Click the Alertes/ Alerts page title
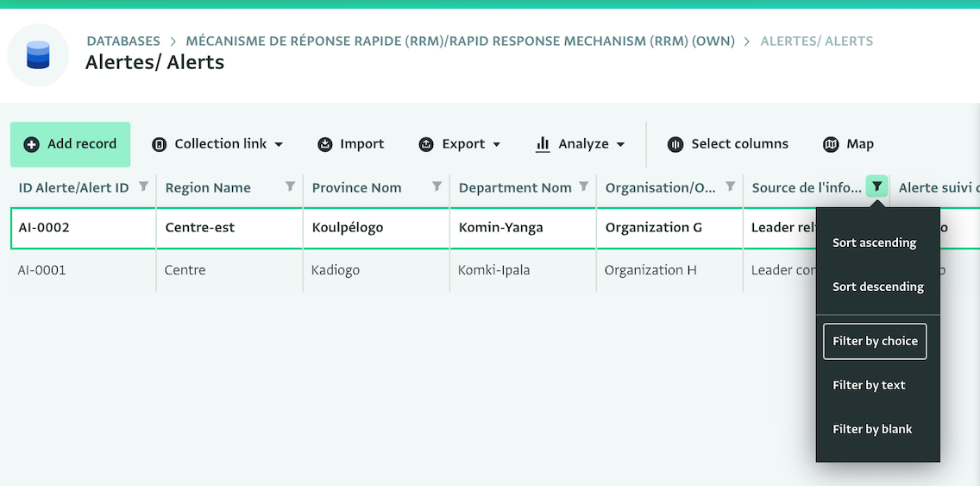 pyautogui.click(x=154, y=62)
